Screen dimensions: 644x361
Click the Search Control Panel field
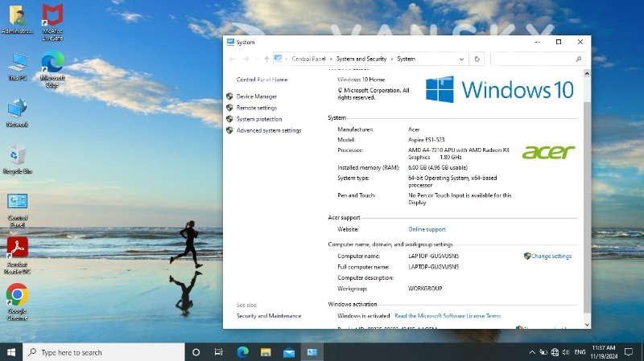tap(536, 59)
